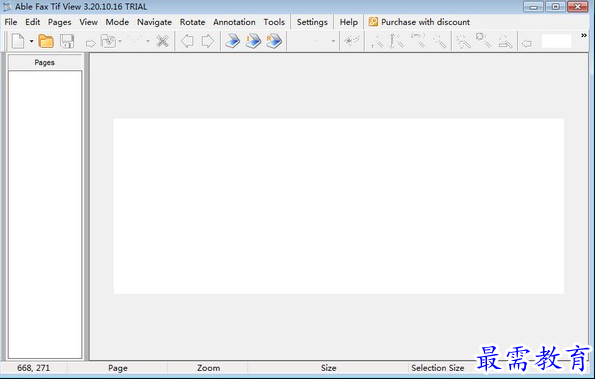The image size is (598, 390).
Task: Click the white input box in toolbar
Action: [x=556, y=41]
